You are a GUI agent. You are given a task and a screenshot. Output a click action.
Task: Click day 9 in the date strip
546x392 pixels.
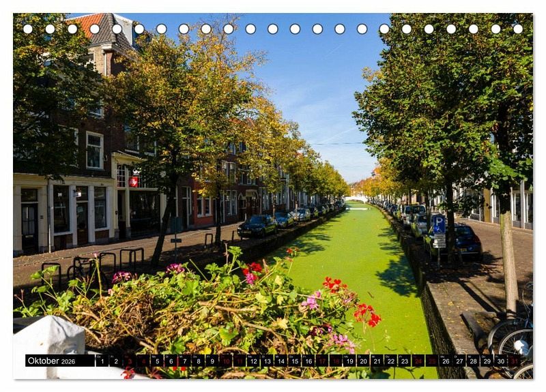(x=212, y=361)
